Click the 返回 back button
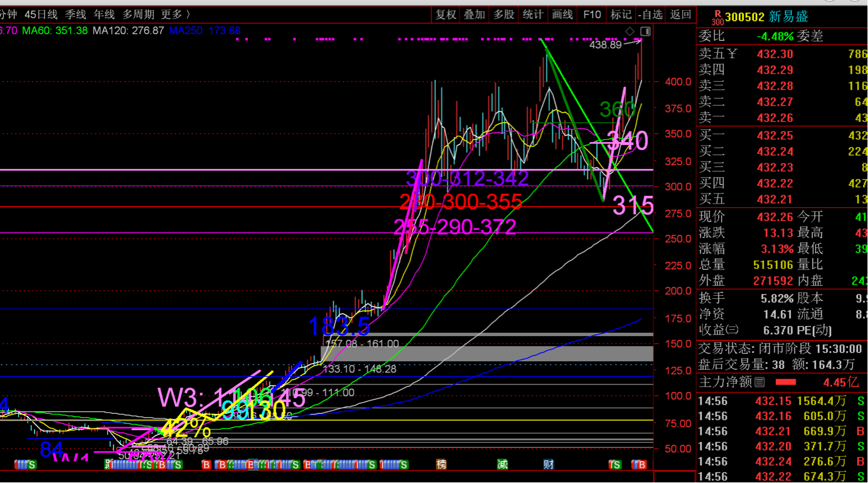868x483 pixels. tap(680, 14)
